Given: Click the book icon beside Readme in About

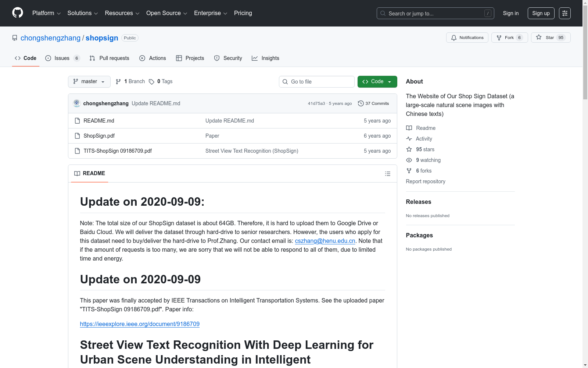Looking at the screenshot, I should tap(409, 128).
